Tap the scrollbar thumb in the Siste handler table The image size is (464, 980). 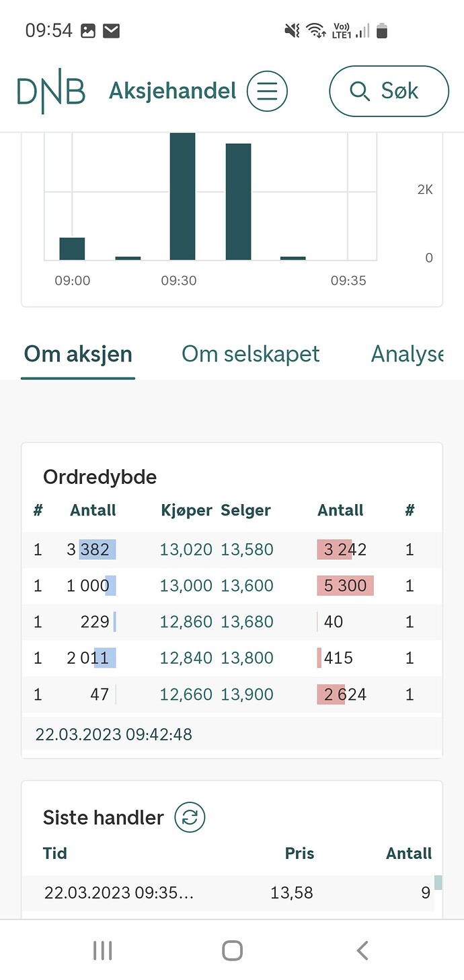pyautogui.click(x=438, y=882)
